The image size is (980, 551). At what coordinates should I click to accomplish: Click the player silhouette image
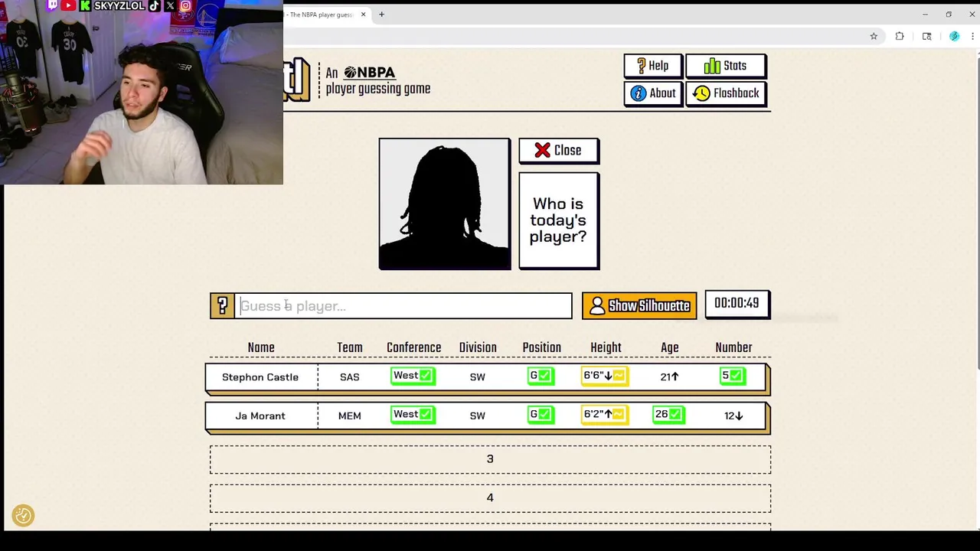pos(444,204)
